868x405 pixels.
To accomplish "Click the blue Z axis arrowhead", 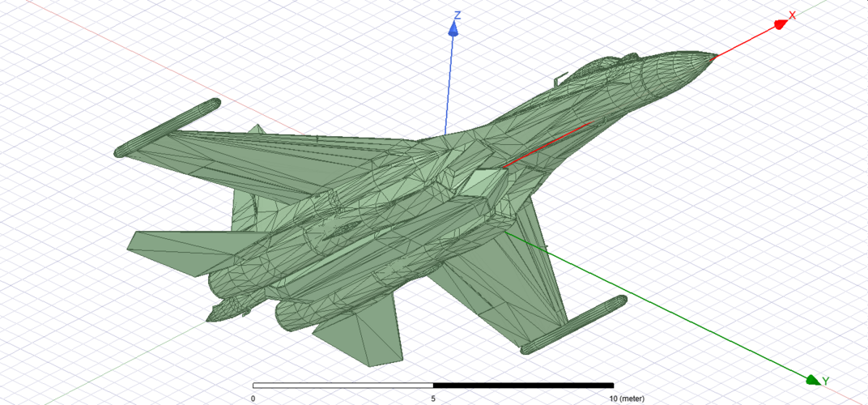I will (454, 30).
